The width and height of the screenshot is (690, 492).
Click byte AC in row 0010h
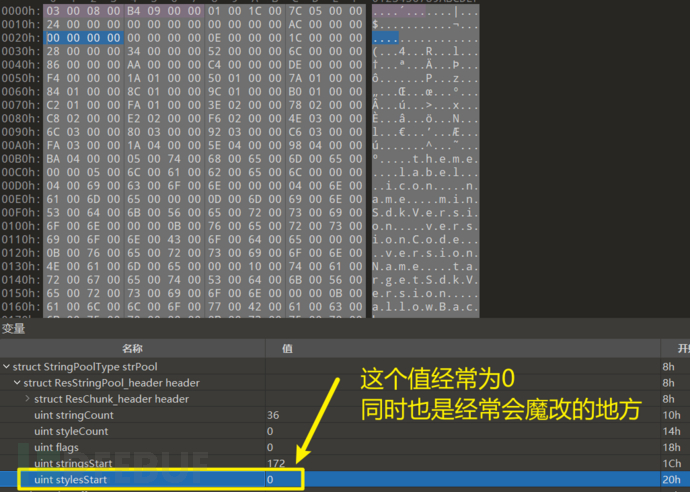coord(295,24)
